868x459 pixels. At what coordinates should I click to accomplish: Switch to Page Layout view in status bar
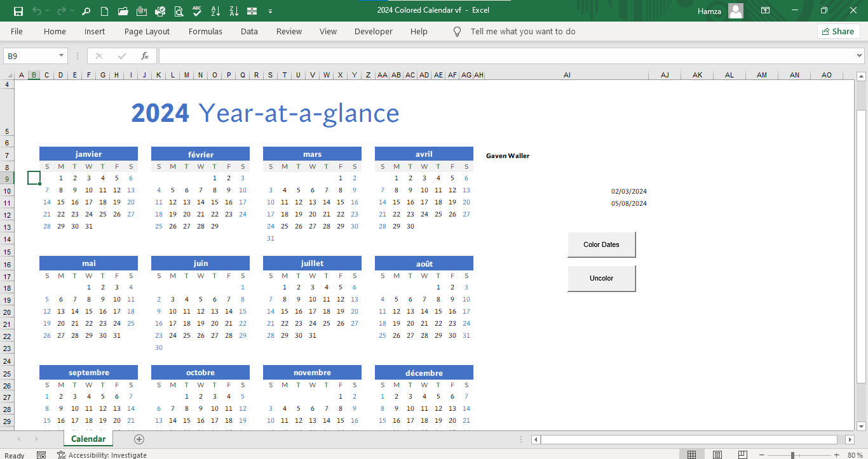coord(717,455)
